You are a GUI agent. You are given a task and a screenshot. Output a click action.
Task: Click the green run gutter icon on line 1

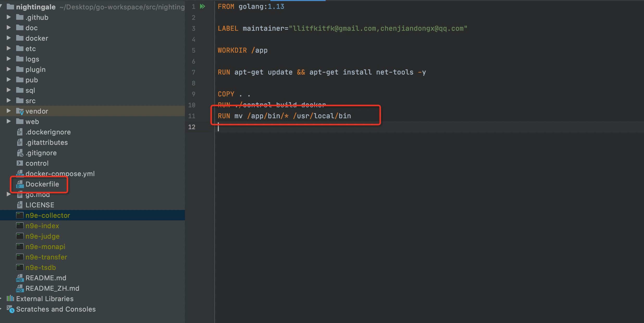pyautogui.click(x=202, y=7)
